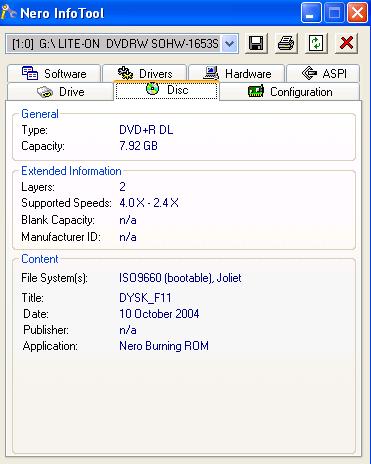Click the Layers value 2
371x464 pixels.
coord(122,187)
